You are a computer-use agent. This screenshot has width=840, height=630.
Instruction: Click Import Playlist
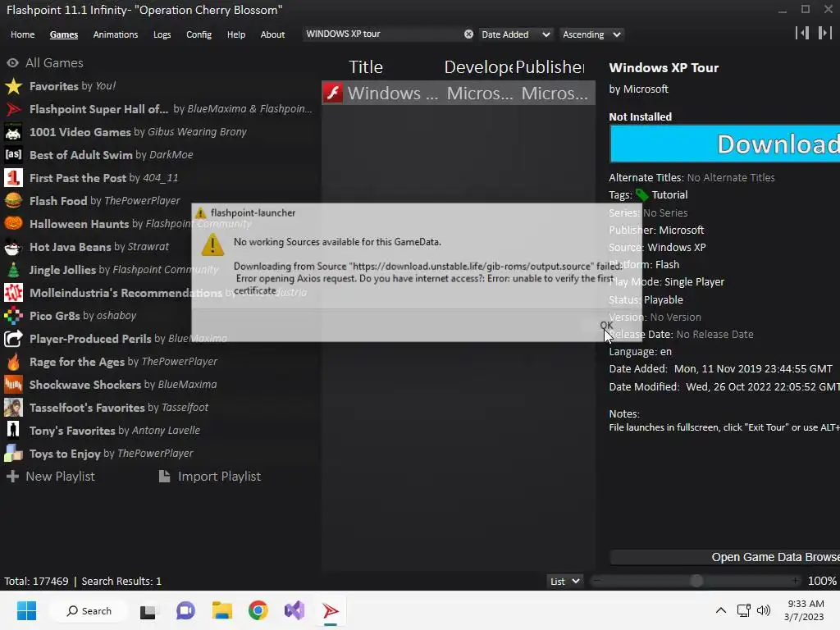click(210, 477)
